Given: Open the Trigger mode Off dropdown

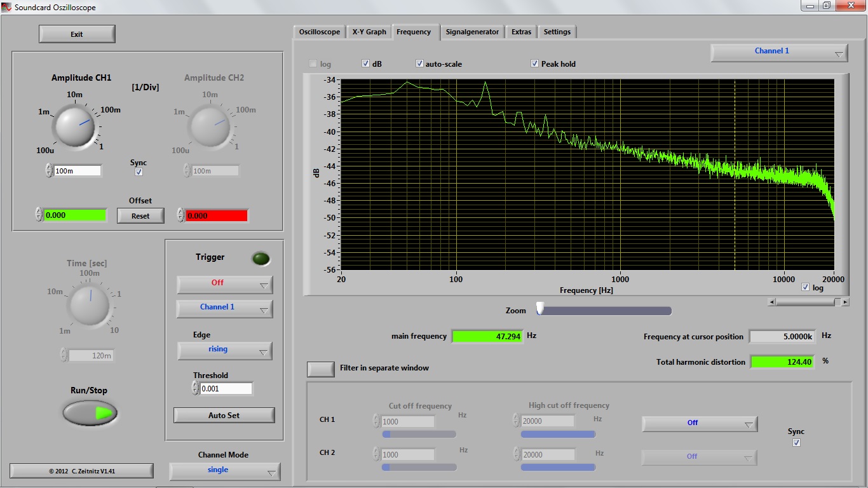Looking at the screenshot, I should (x=224, y=284).
